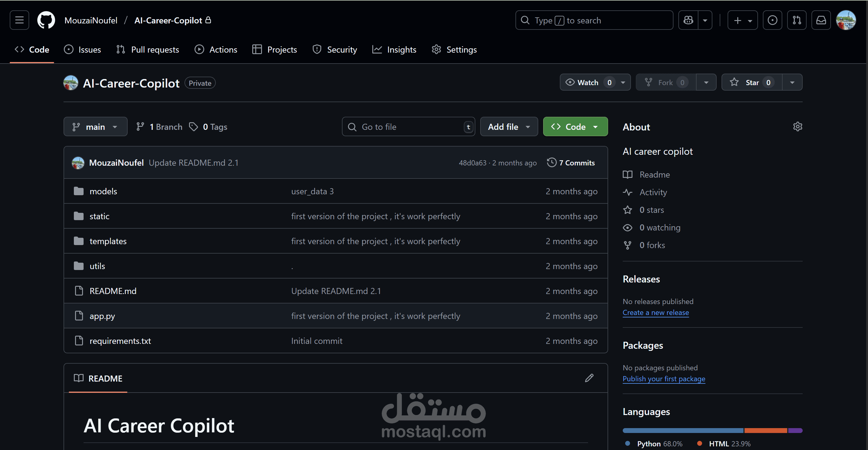This screenshot has width=868, height=450.
Task: Click the orange HTML language bar segment
Action: click(766, 431)
